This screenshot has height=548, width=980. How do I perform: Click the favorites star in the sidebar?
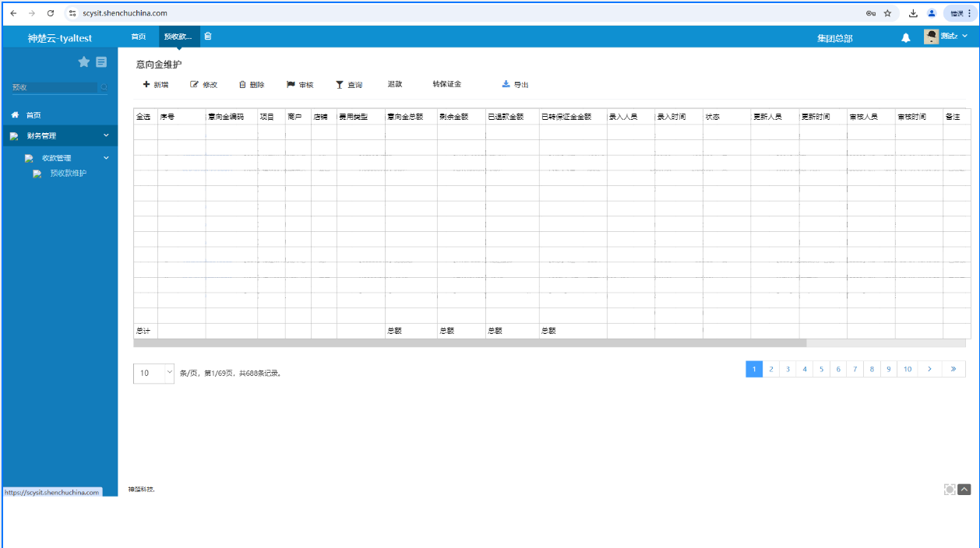(x=84, y=62)
